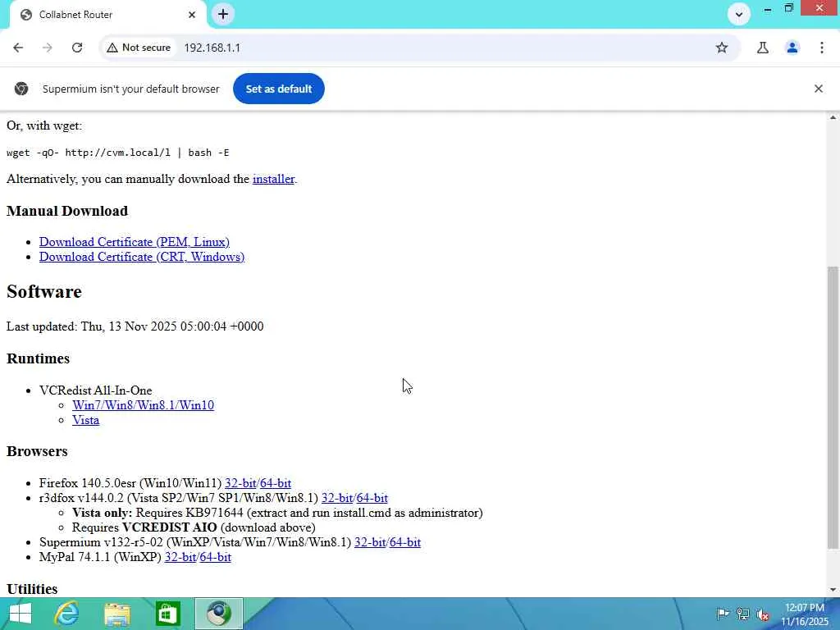Screen dimensions: 840x630
Task: Select the Supermium taskbar icon
Action: pos(218,614)
